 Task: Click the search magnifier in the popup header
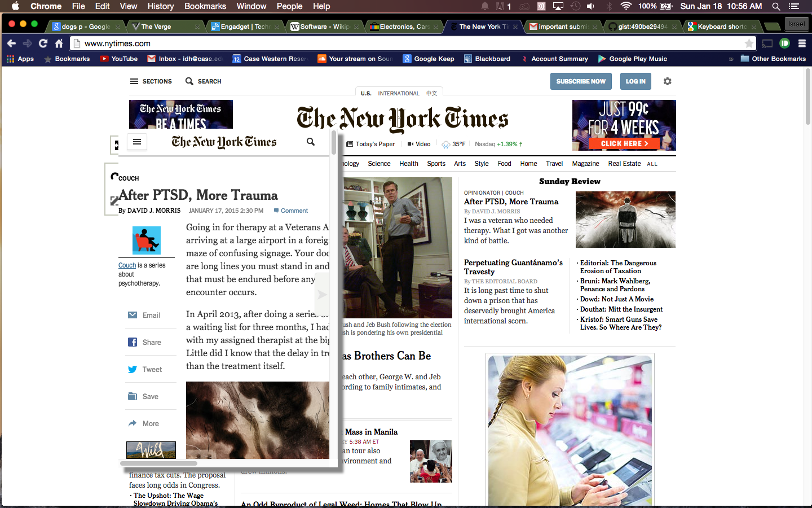point(311,142)
